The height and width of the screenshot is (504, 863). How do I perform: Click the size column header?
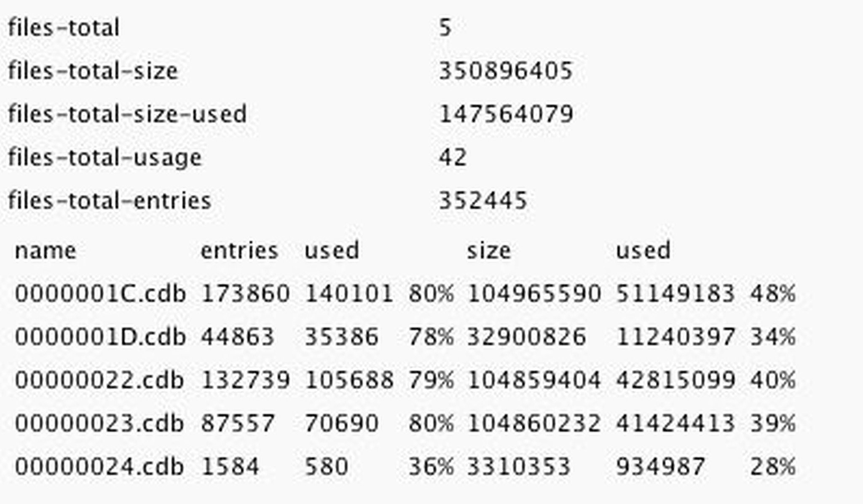[x=489, y=251]
